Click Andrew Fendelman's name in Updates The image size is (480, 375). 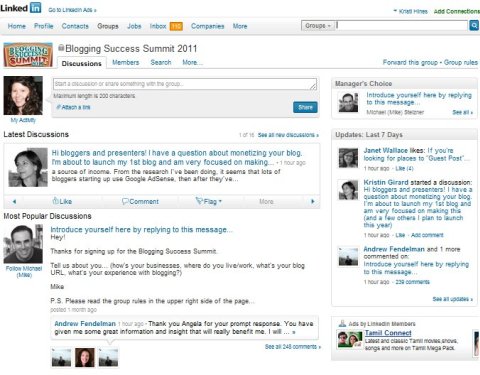pos(394,249)
